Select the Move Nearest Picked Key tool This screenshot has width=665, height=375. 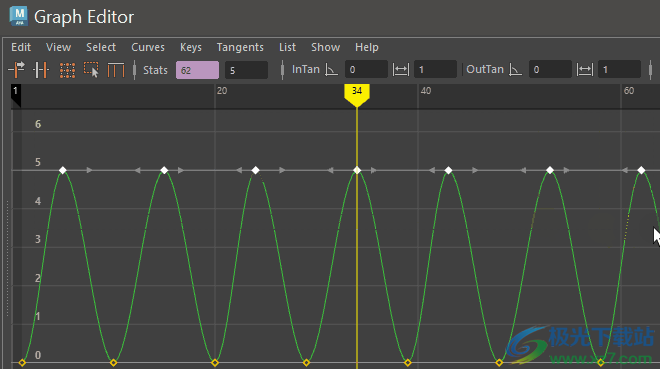pyautogui.click(x=17, y=70)
